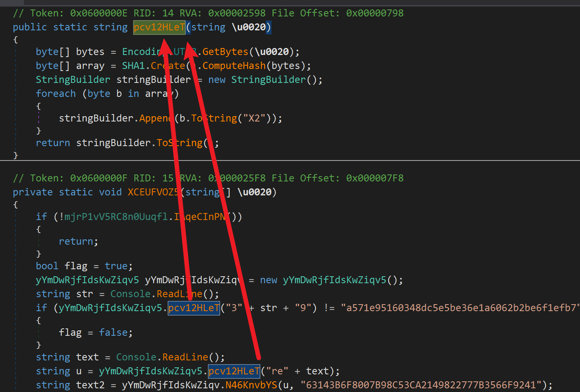Click yYmDwRjfIdsKwZiqv5 constructor after new keyword

click(334, 280)
